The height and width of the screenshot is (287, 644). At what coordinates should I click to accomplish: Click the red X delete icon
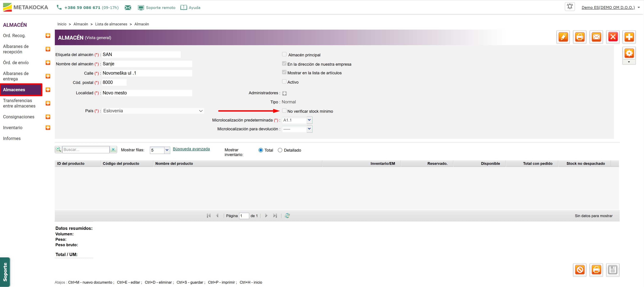tap(613, 37)
